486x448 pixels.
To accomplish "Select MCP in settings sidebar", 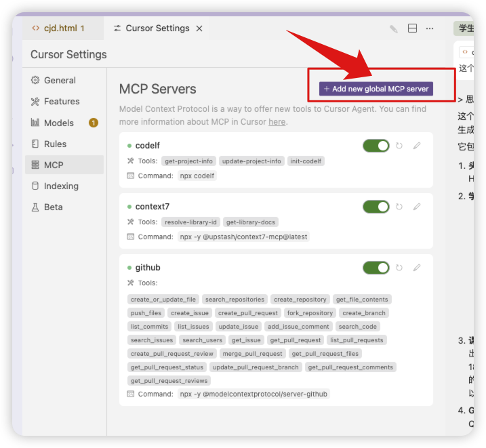I will pyautogui.click(x=64, y=165).
